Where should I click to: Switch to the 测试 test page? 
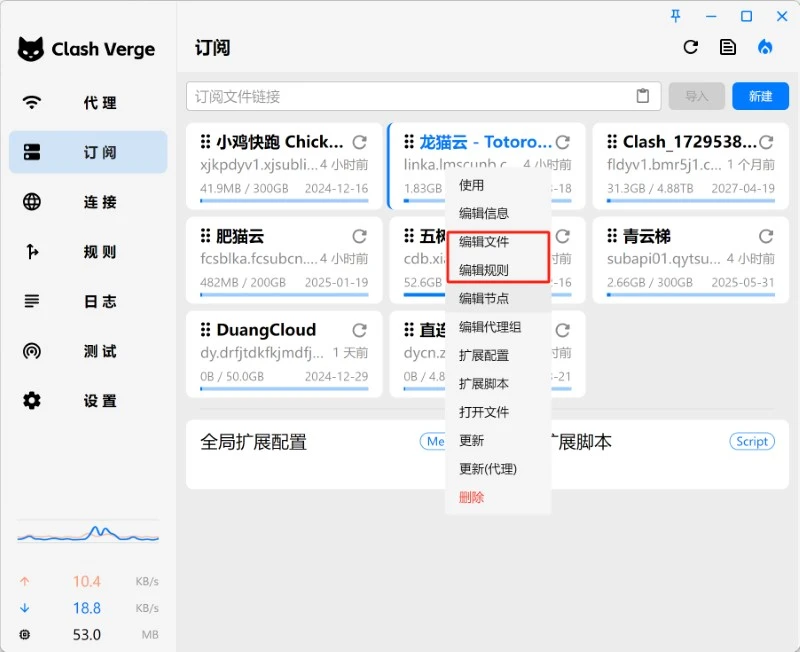pyautogui.click(x=88, y=351)
